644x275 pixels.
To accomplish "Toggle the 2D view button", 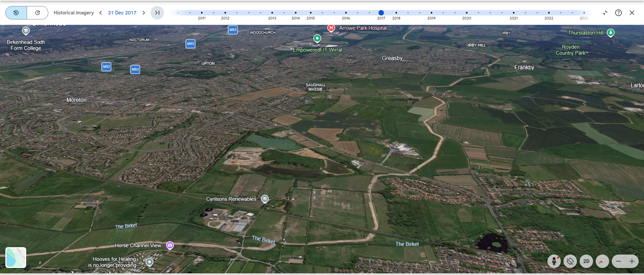I will 586,261.
